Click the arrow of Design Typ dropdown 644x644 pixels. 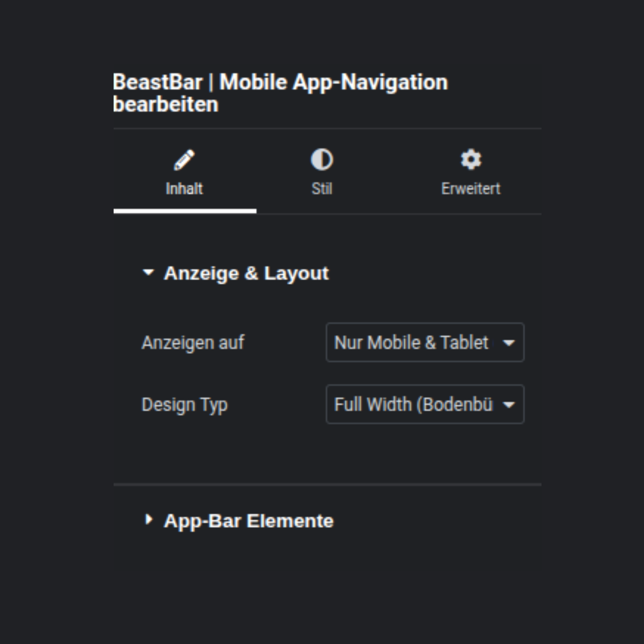coord(509,405)
